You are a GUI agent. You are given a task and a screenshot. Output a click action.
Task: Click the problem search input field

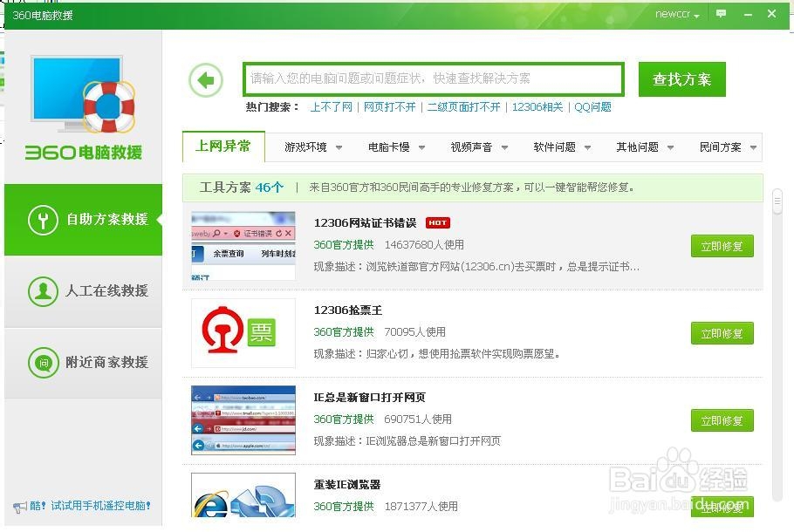pyautogui.click(x=434, y=79)
